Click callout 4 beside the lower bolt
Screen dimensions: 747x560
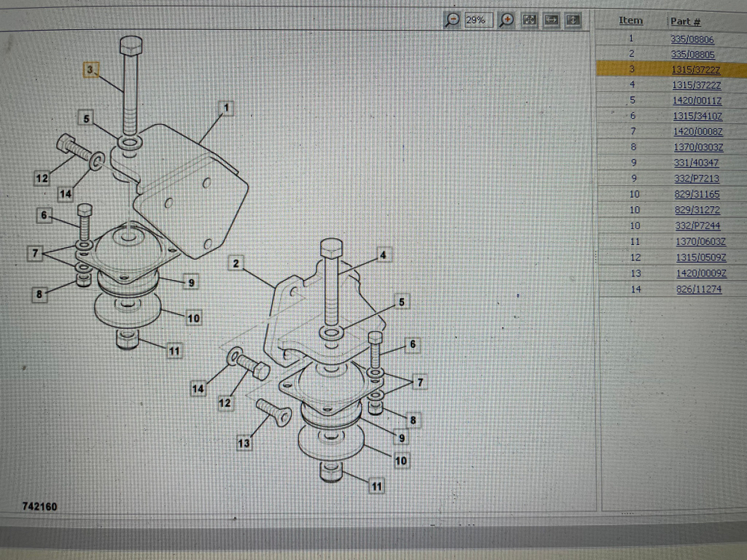tap(382, 255)
